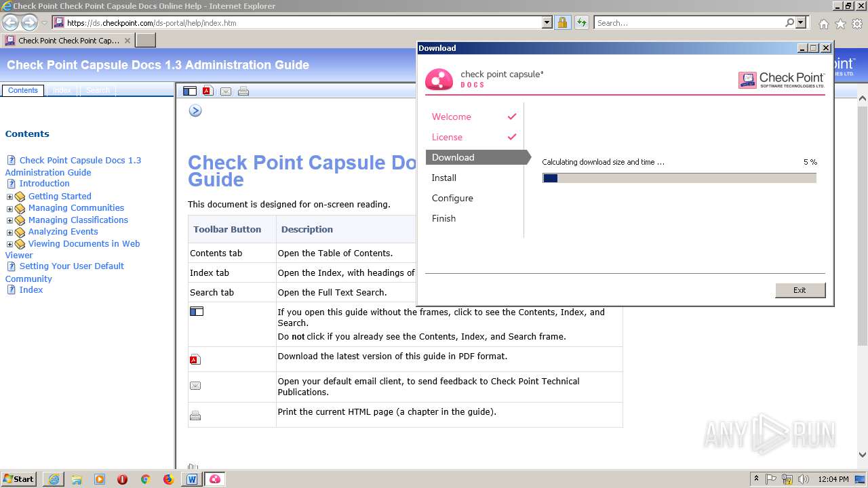Switch to the Index tab
868x488 pixels.
[62, 90]
